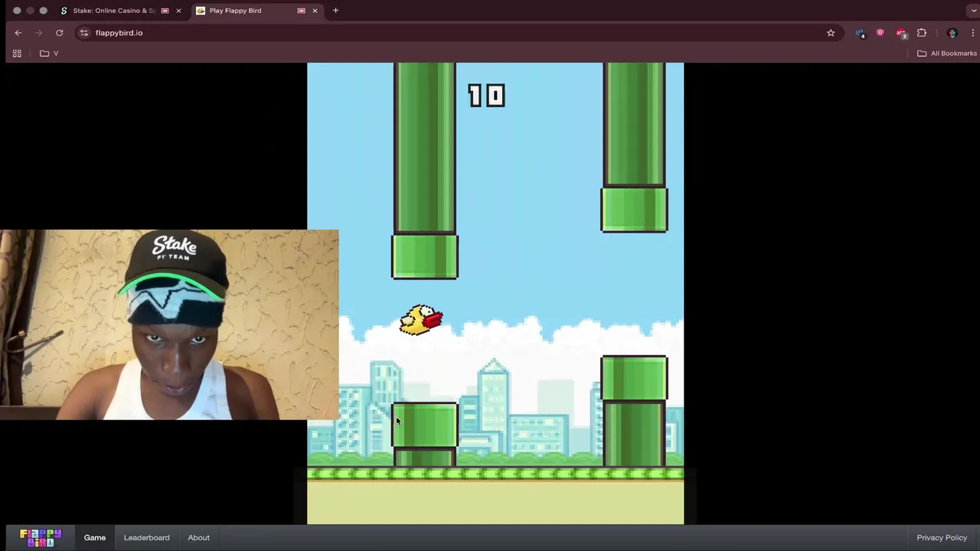Go forward to the next page
This screenshot has width=980, height=551.
(39, 33)
